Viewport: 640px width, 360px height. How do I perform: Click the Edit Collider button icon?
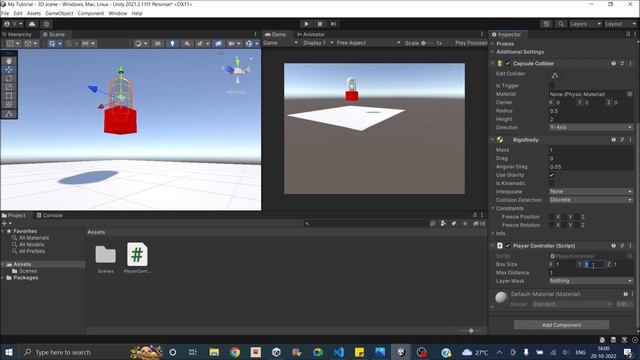coord(555,75)
